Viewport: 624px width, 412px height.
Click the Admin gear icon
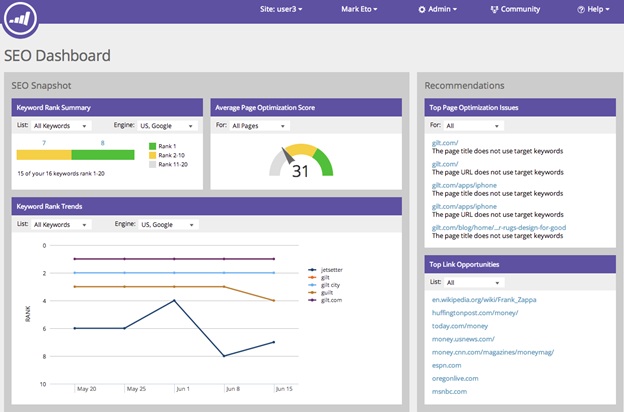click(422, 10)
